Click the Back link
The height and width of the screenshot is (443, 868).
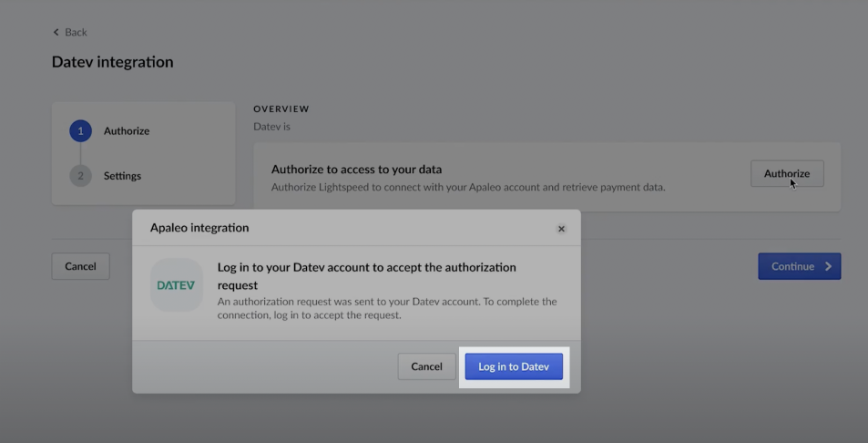(x=70, y=32)
